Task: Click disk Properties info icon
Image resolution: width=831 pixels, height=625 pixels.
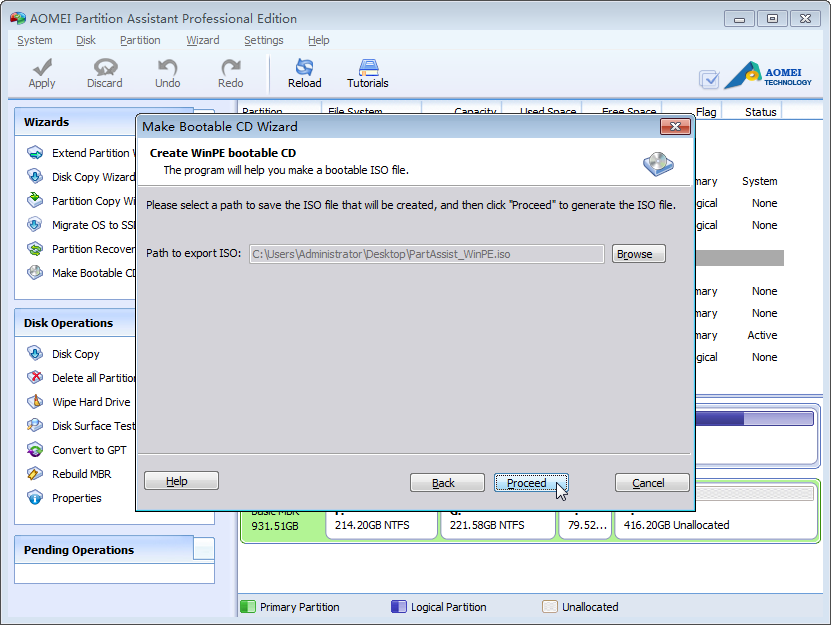Action: pyautogui.click(x=35, y=498)
